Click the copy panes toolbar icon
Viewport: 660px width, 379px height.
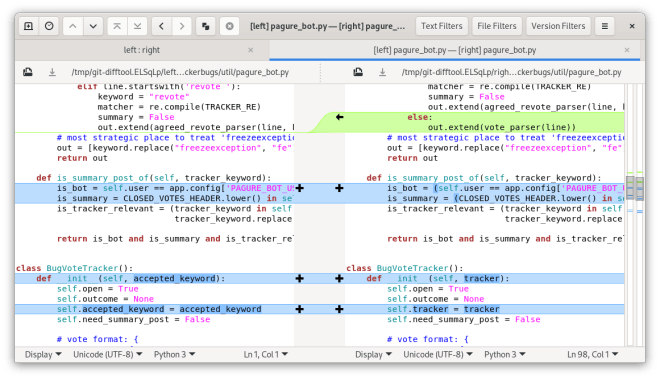tap(205, 26)
